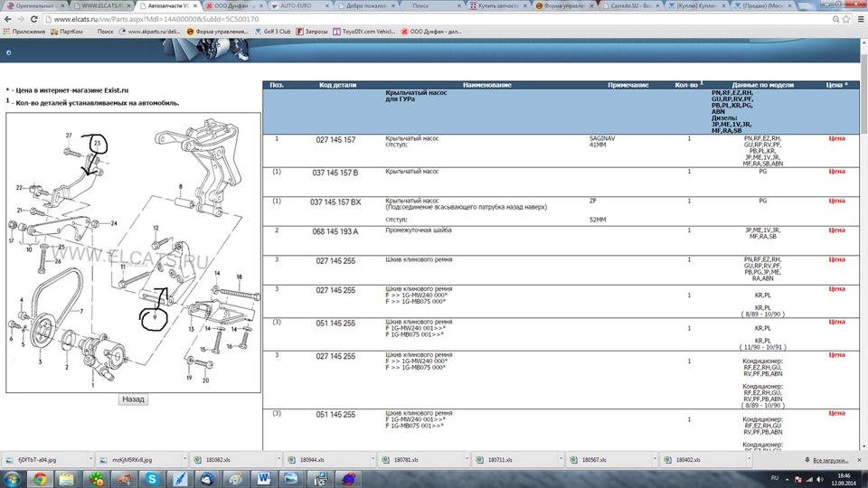Switch to the Corrado.SU tab

pos(630,5)
